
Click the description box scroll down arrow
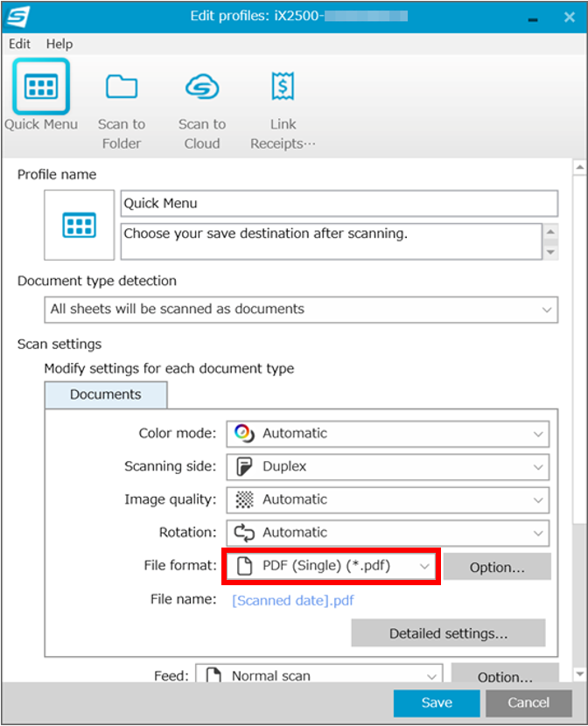pos(550,252)
